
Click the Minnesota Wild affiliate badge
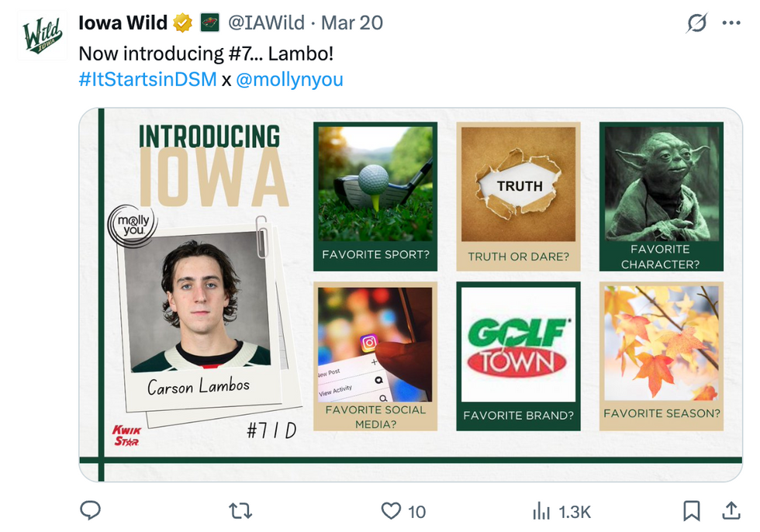[209, 23]
